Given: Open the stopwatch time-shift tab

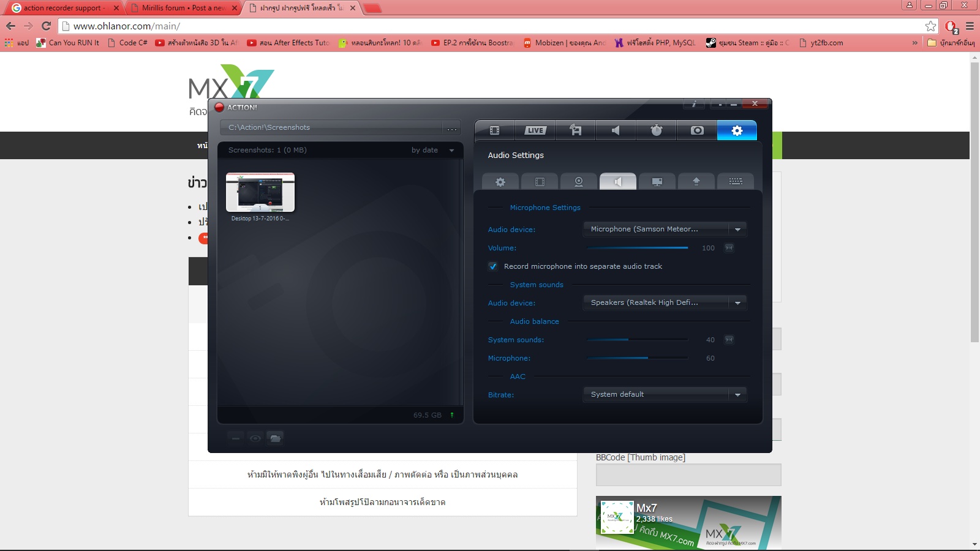Looking at the screenshot, I should [x=657, y=130].
